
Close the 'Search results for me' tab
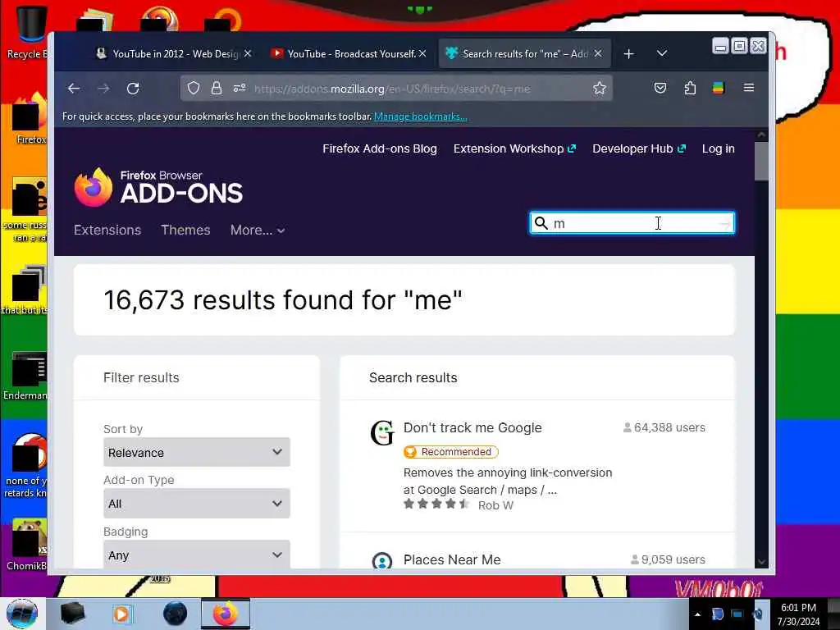(598, 53)
